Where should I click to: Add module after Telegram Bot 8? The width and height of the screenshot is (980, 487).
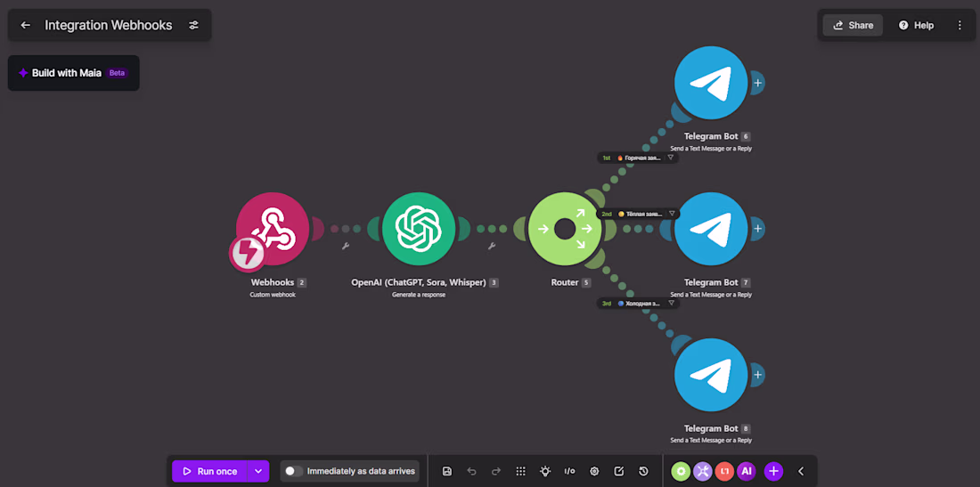(757, 375)
